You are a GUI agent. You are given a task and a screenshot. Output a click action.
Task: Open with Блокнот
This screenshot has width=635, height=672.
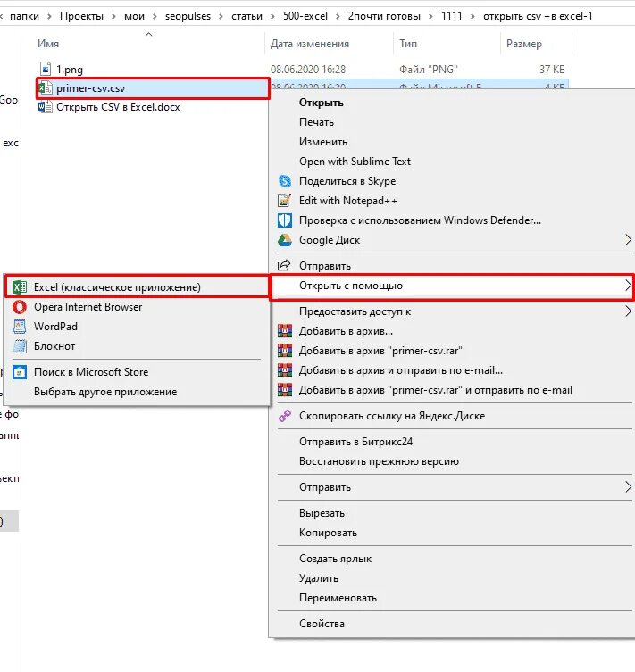coord(54,346)
